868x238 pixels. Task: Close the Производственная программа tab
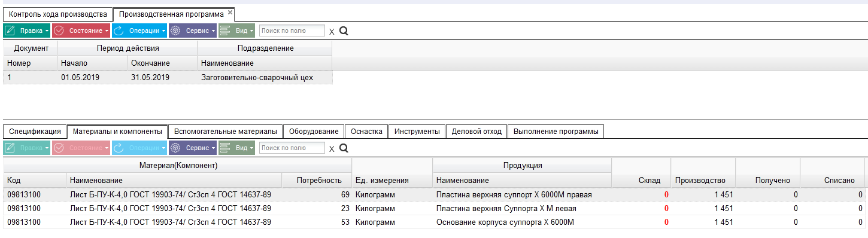(230, 12)
